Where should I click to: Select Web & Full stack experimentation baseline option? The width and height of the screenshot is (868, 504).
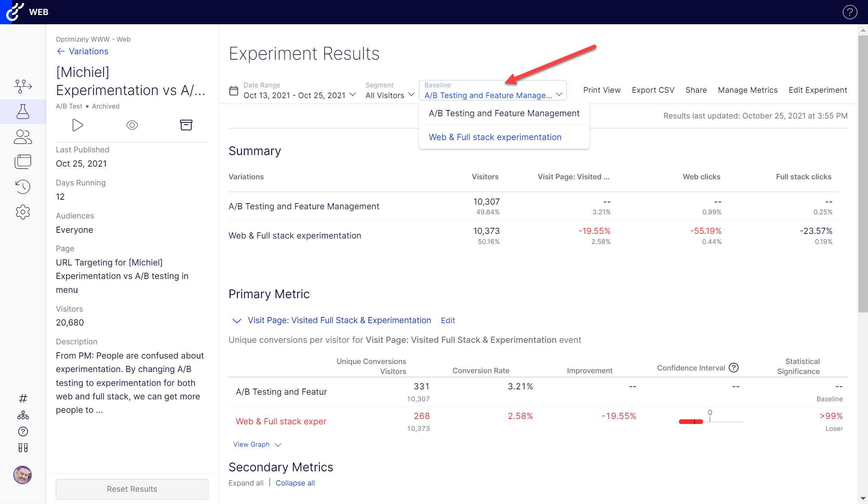(504, 137)
